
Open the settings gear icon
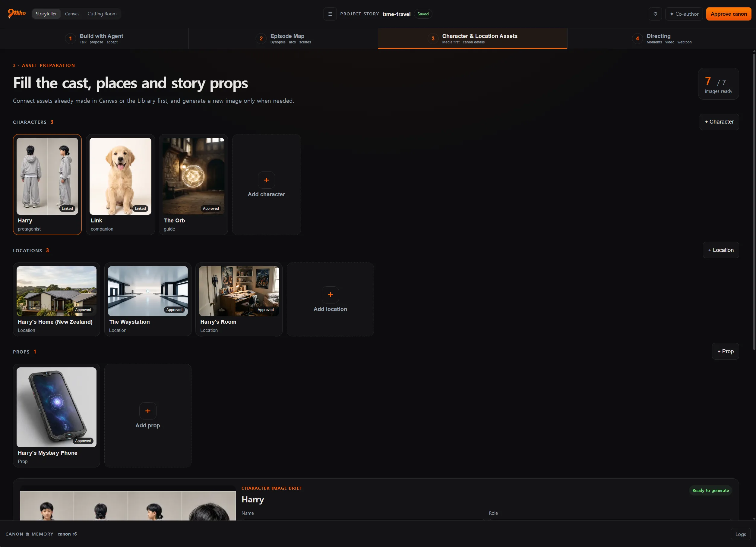[x=655, y=14]
